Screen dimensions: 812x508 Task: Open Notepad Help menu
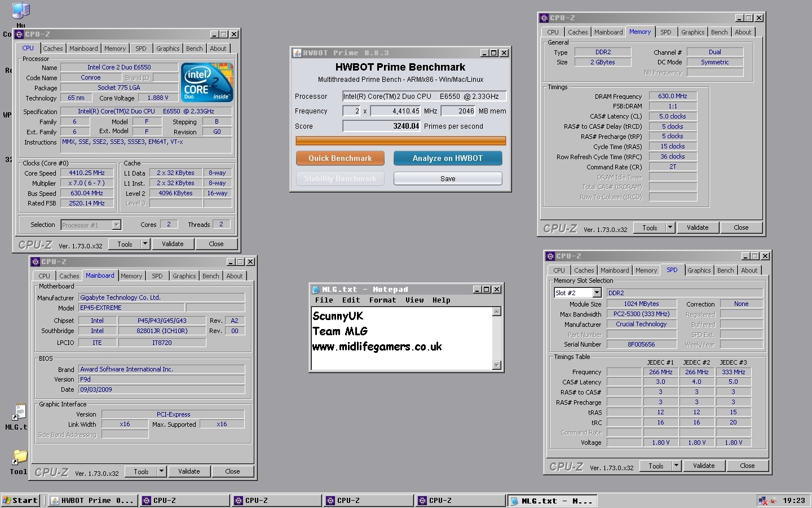coord(442,300)
